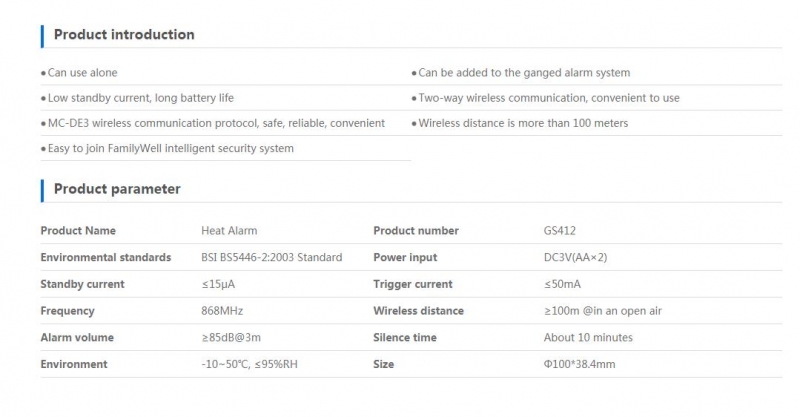Image resolution: width=800 pixels, height=417 pixels.
Task: Click "Wireless distance is more than 100 meters"
Action: [537, 123]
